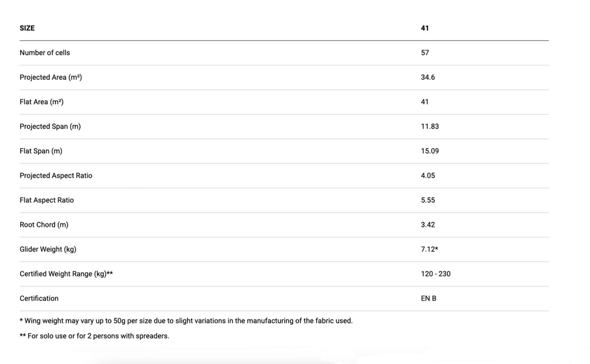The image size is (590, 364).
Task: Click the Certified Weight Range (kg)** label
Action: click(66, 274)
